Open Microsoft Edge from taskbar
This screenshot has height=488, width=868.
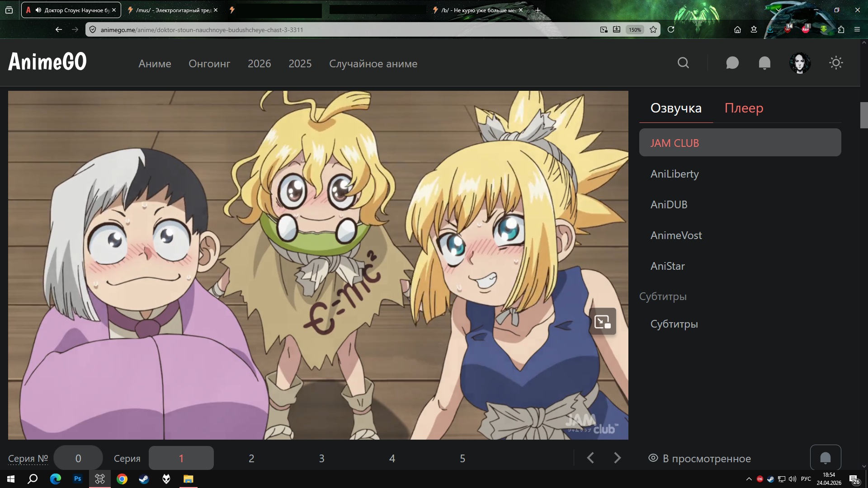55,479
